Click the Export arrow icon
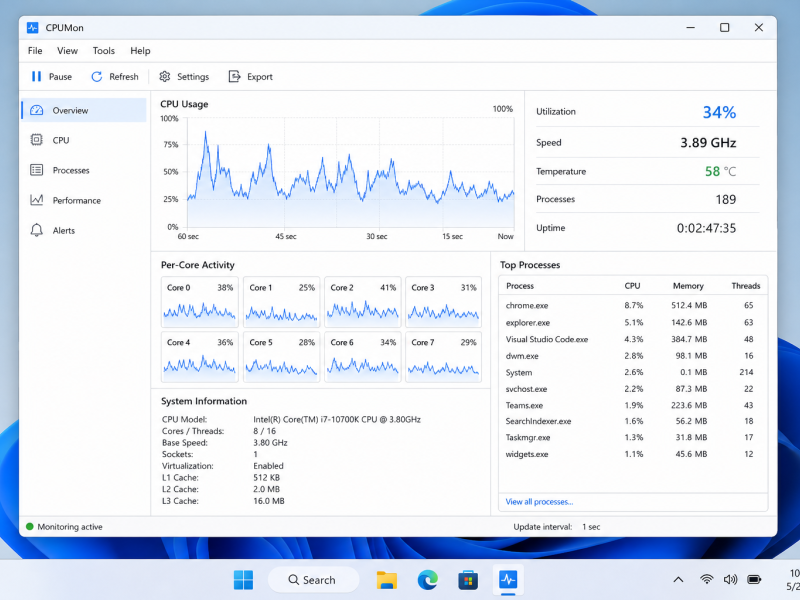The image size is (800, 600). (x=234, y=77)
